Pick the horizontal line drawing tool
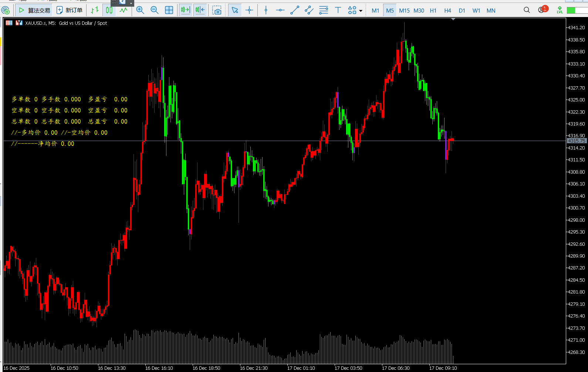The height and width of the screenshot is (372, 588). tap(280, 10)
